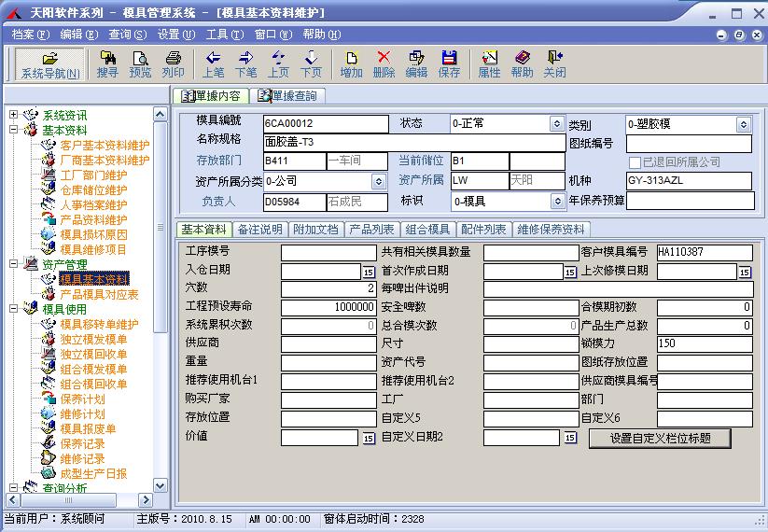768x532 pixels.
Task: Click the 列印 print icon
Action: tap(173, 63)
